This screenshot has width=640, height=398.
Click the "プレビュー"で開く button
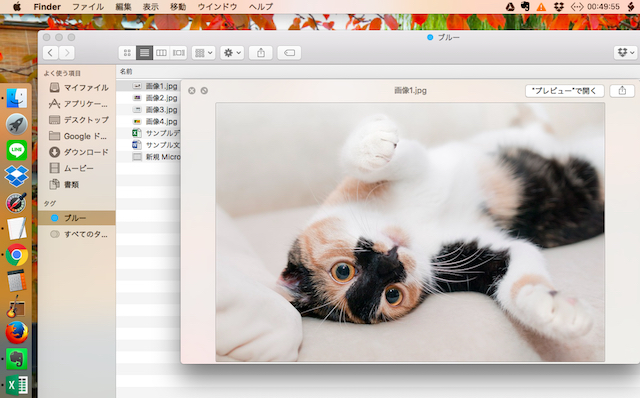click(564, 91)
